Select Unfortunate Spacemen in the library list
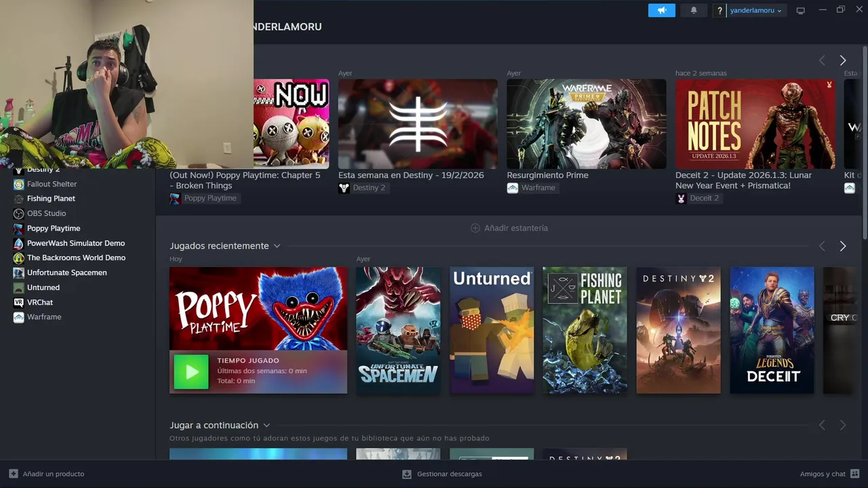Image resolution: width=868 pixels, height=488 pixels. [66, 272]
